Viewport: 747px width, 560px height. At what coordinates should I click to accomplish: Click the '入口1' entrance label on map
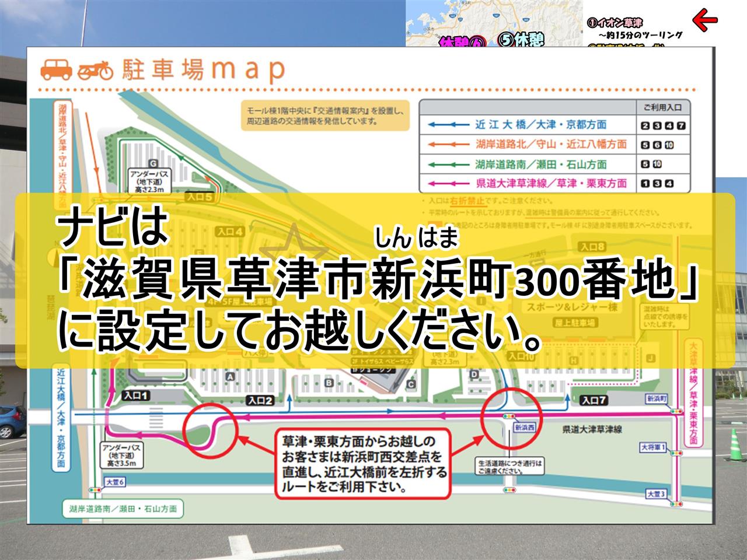pos(137,396)
